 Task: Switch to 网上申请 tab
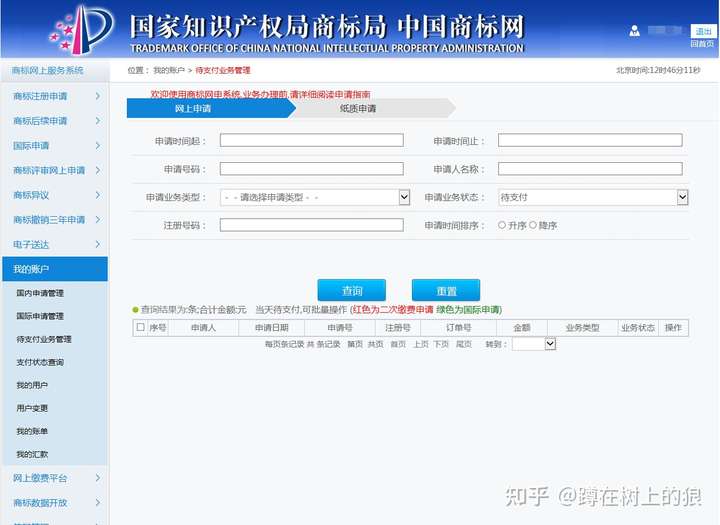(x=211, y=109)
